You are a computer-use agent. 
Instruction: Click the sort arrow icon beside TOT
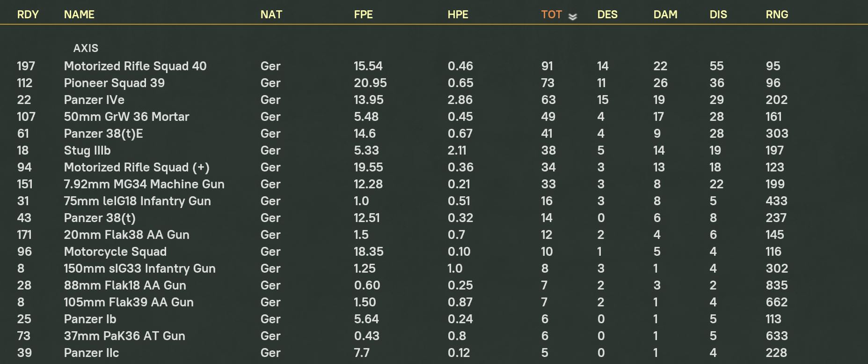point(573,16)
